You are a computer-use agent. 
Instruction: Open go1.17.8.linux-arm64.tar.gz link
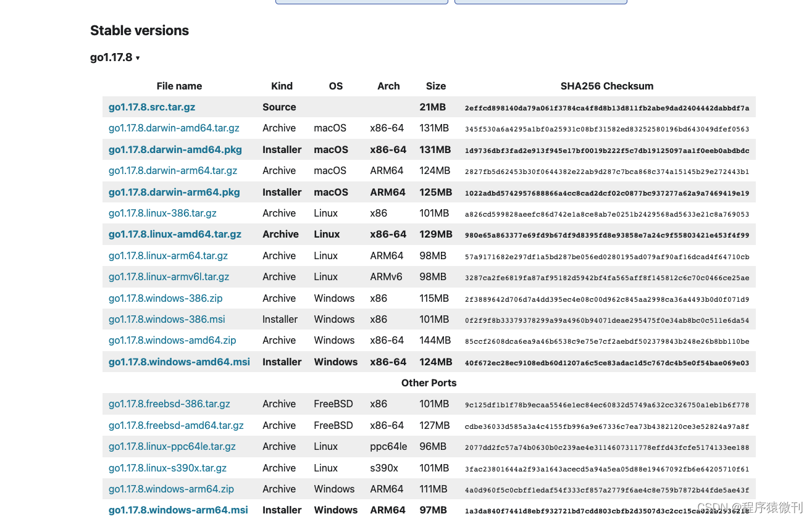pos(168,255)
